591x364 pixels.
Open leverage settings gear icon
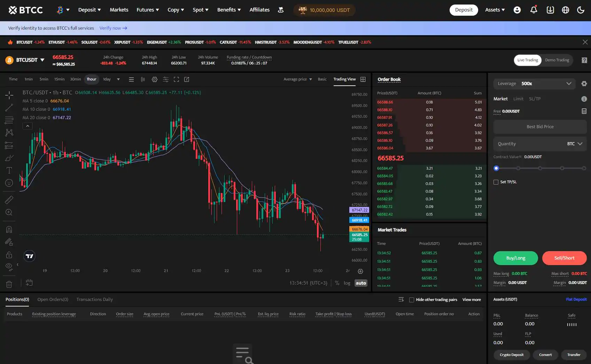coord(584,84)
